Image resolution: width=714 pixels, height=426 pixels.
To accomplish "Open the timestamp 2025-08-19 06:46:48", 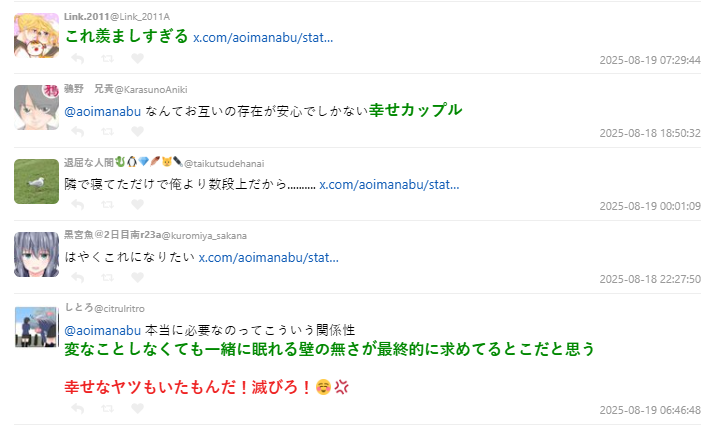I will (x=650, y=410).
